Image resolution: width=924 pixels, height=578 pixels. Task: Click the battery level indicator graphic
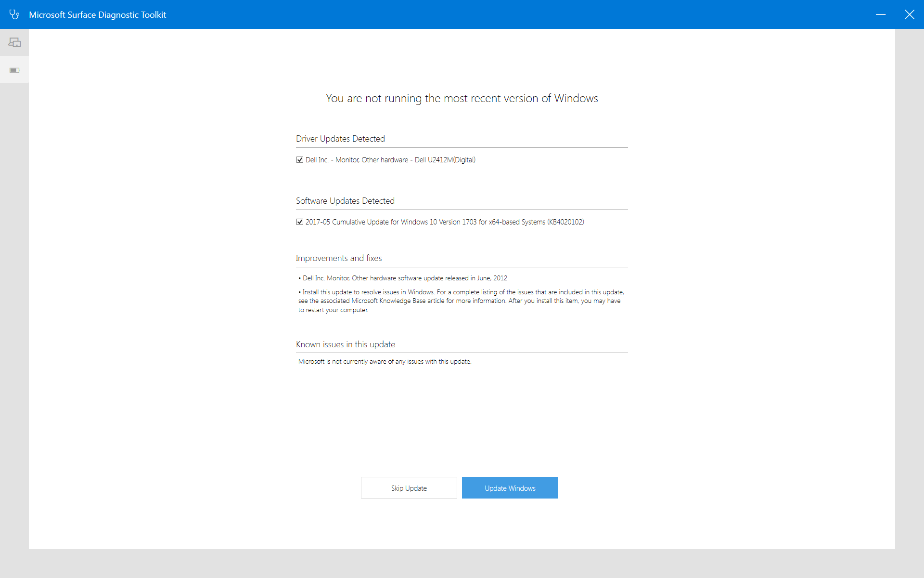[x=14, y=70]
